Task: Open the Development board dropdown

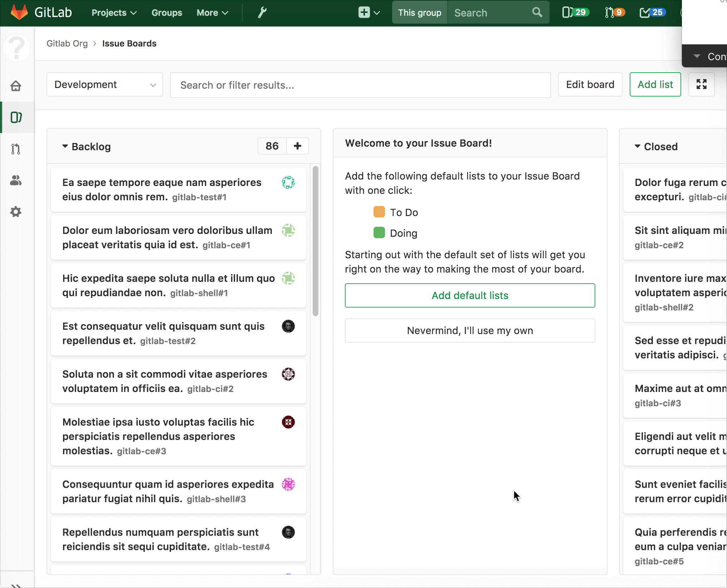Action: click(x=104, y=85)
